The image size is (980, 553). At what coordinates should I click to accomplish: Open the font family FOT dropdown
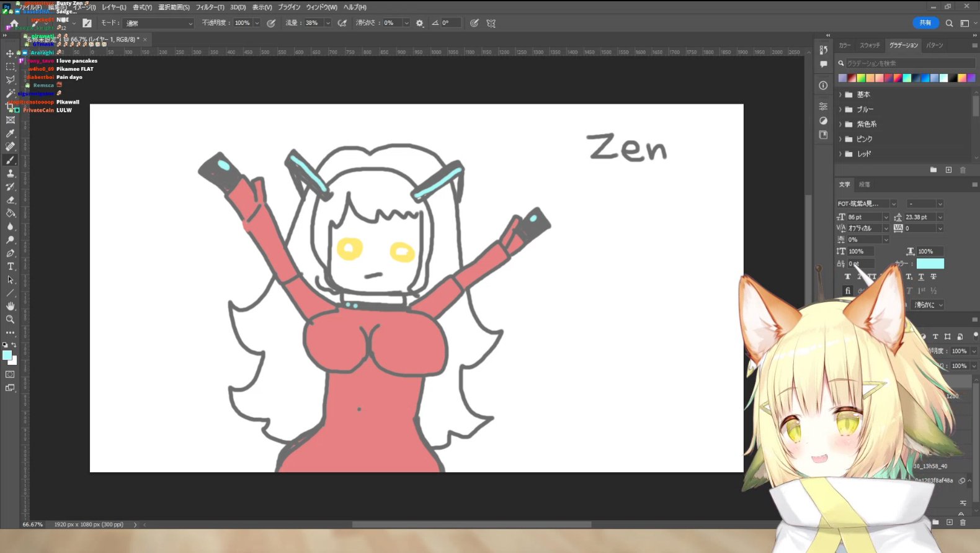coord(894,204)
